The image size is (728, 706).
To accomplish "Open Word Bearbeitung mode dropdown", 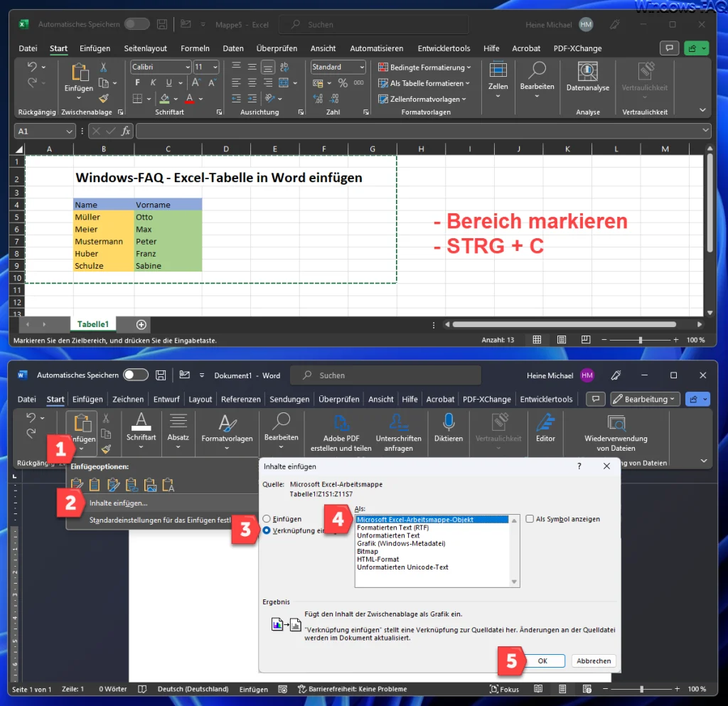I will pos(646,399).
